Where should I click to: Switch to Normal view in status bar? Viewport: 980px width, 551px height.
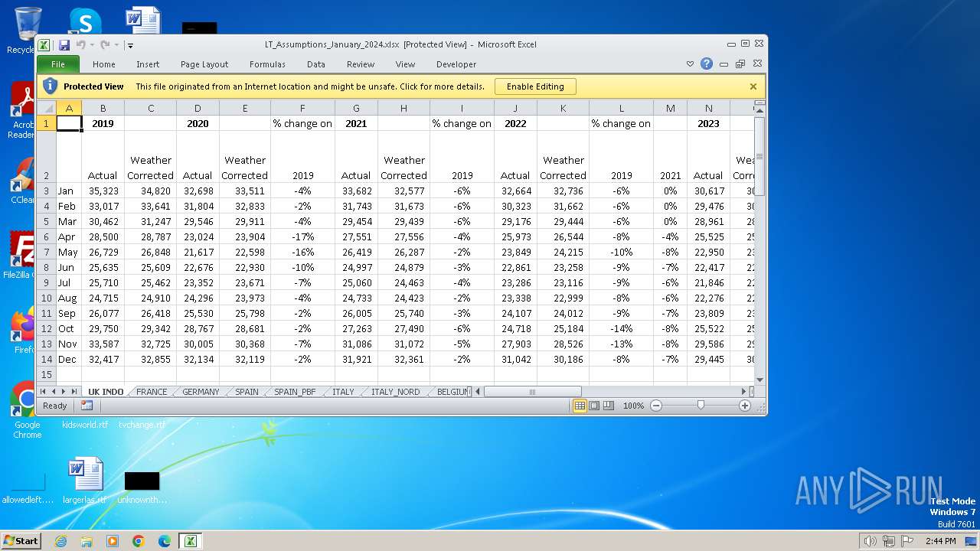[580, 406]
